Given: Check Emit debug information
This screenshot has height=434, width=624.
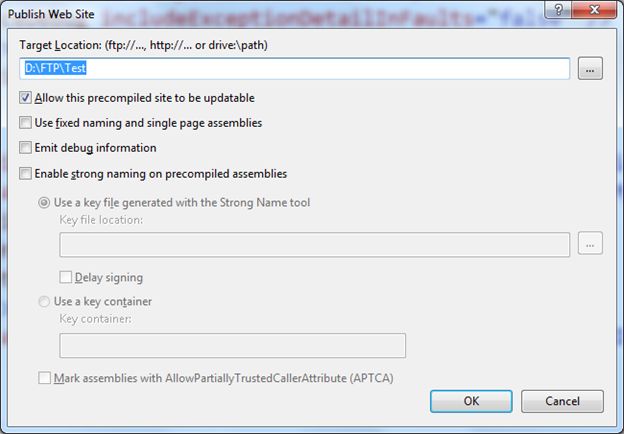Looking at the screenshot, I should [x=26, y=148].
